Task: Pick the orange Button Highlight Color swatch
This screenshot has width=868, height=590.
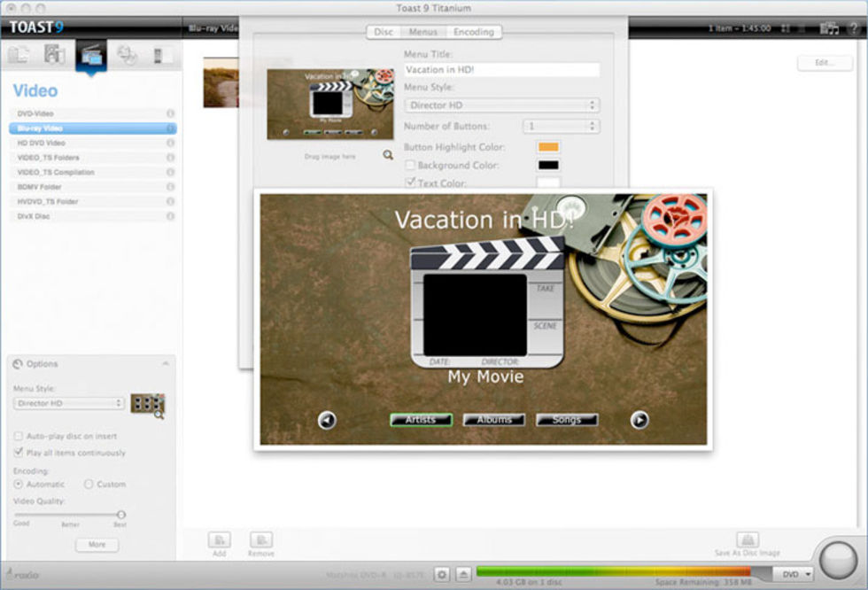Action: pyautogui.click(x=548, y=147)
